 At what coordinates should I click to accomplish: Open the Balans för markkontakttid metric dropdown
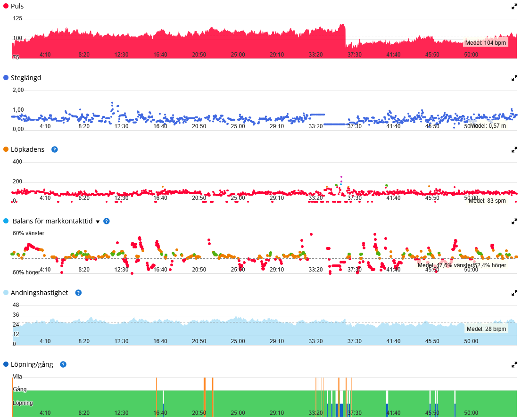pyautogui.click(x=98, y=222)
